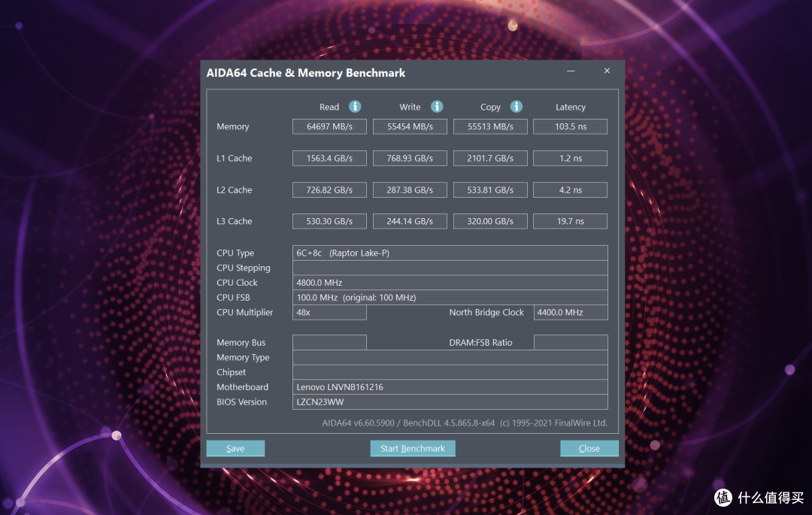The image size is (812, 515).
Task: Click the BIOS Version label
Action: tap(242, 402)
